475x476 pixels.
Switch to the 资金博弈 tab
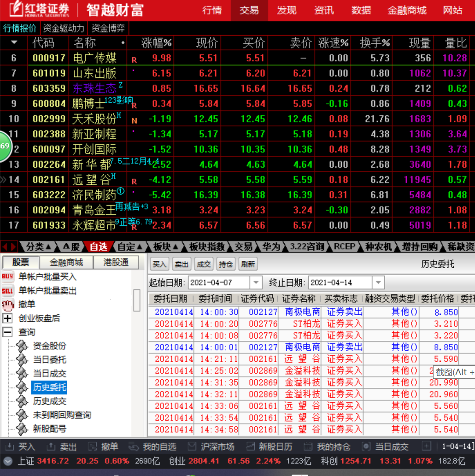(x=108, y=28)
